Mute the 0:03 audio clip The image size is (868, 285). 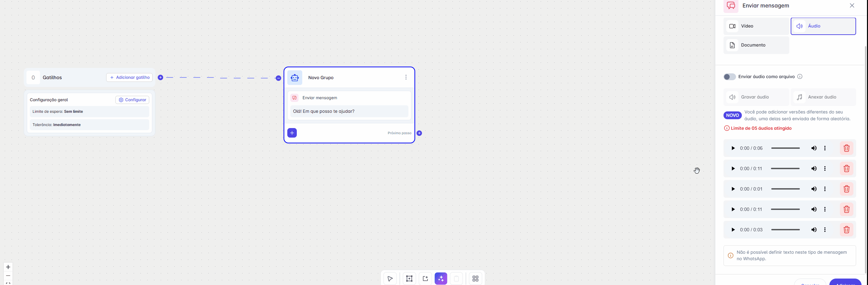click(814, 230)
